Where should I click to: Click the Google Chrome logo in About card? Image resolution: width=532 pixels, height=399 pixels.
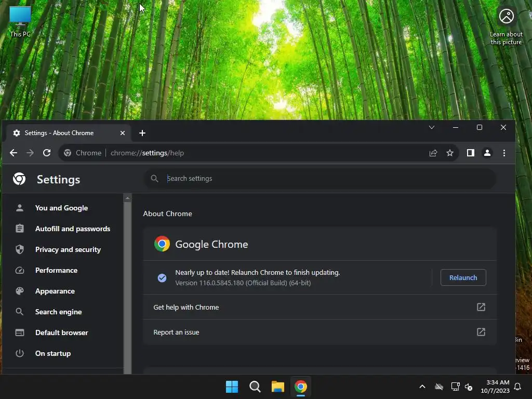pyautogui.click(x=162, y=244)
